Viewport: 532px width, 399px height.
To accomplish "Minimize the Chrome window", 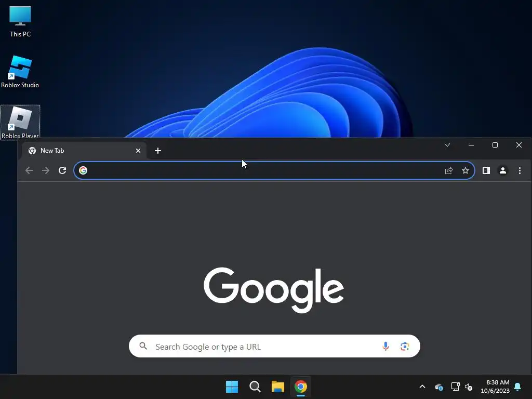I will (x=471, y=145).
